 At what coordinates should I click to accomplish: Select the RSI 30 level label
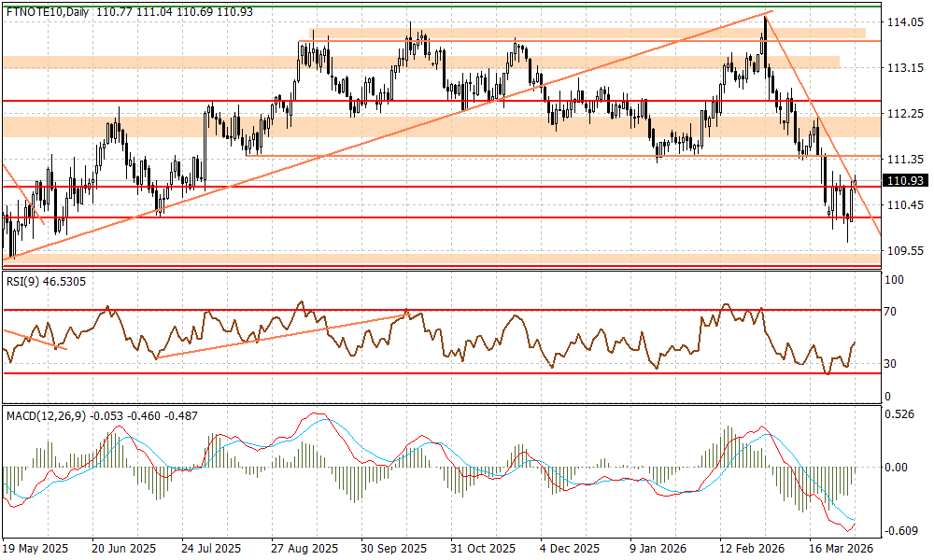click(893, 364)
